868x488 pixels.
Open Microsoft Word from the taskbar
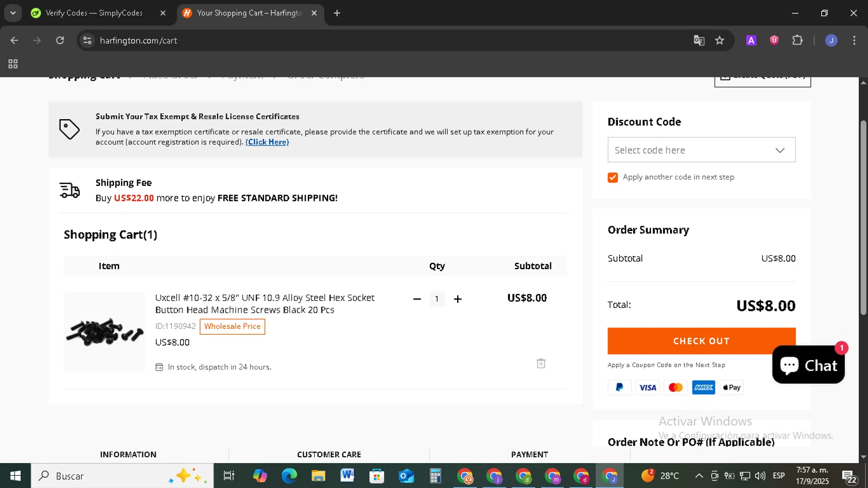[x=347, y=476]
